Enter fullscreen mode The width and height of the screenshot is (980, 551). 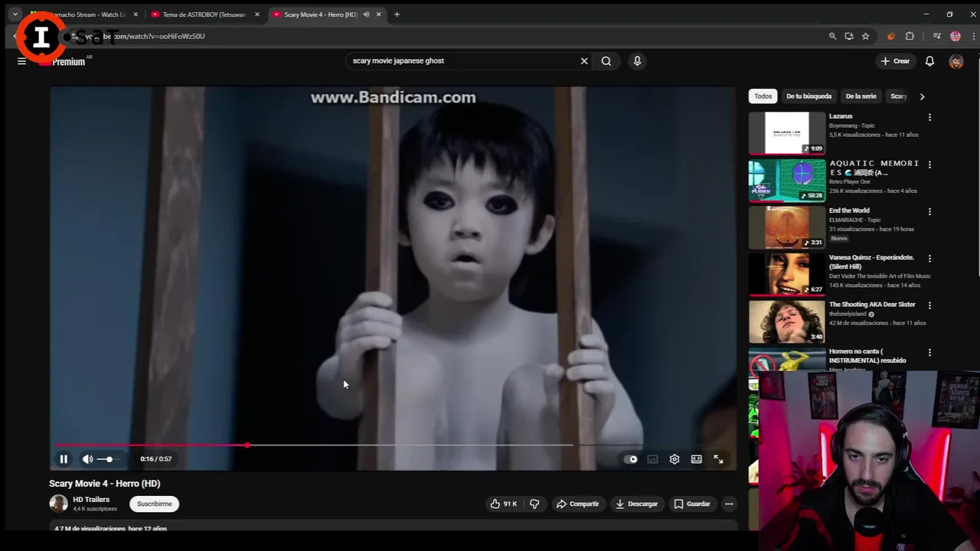718,459
